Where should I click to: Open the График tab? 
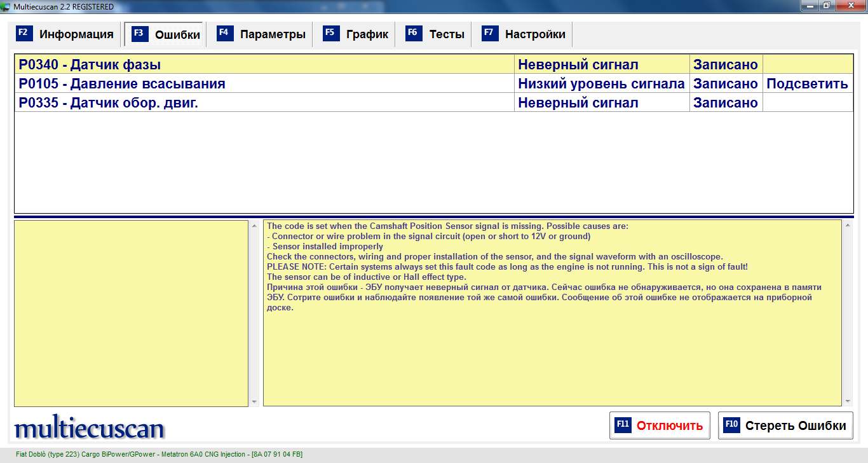point(367,34)
